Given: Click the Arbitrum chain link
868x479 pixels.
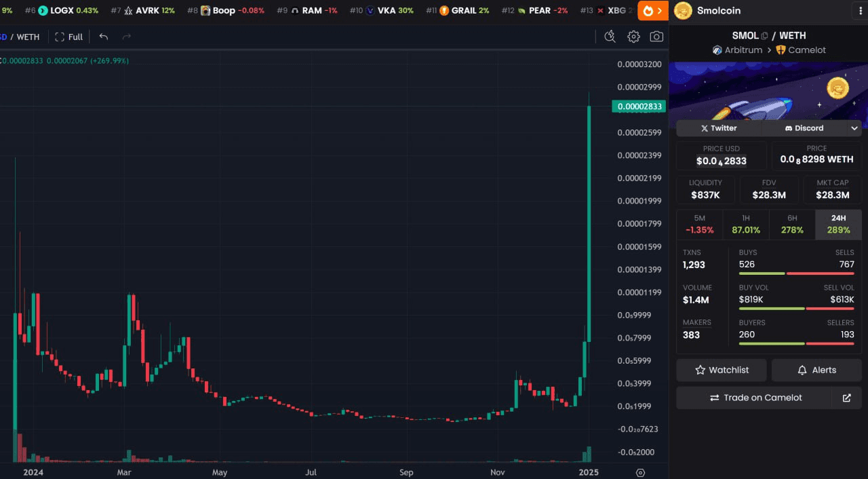Looking at the screenshot, I should pos(738,50).
